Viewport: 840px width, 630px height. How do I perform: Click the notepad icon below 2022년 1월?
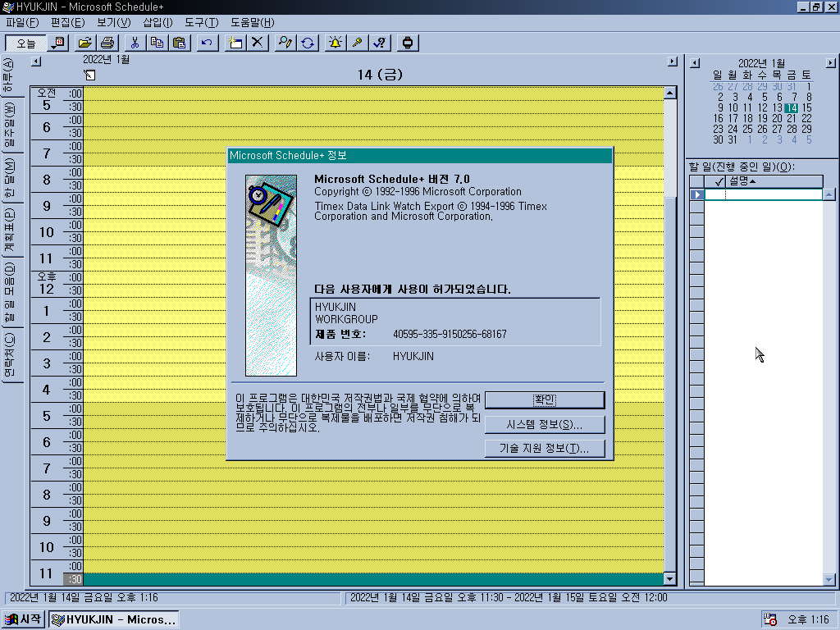click(90, 75)
